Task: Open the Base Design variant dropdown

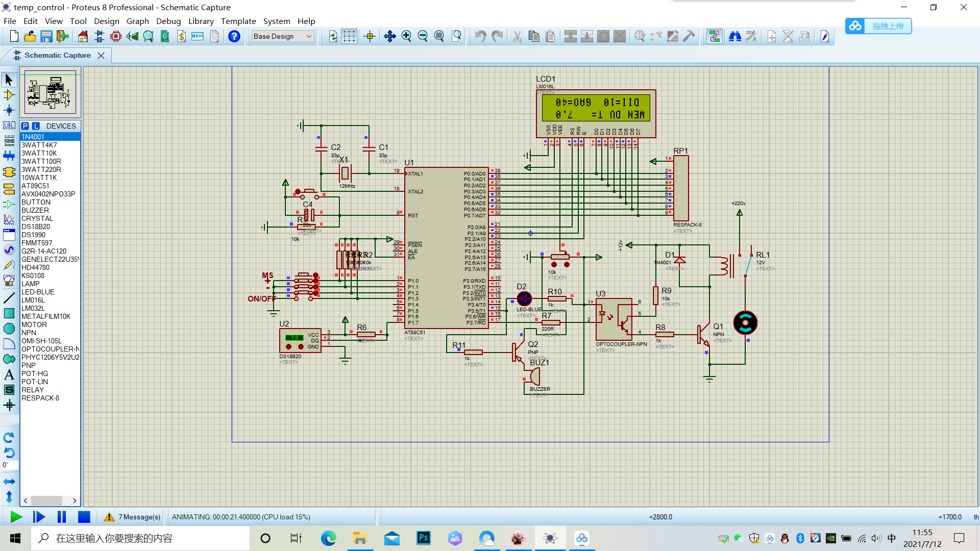Action: [x=283, y=36]
